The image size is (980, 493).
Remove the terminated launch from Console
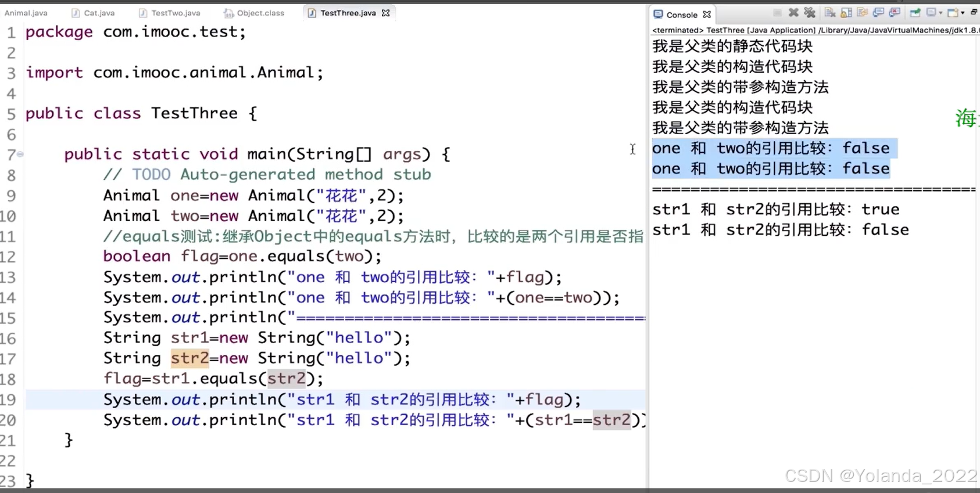coord(793,12)
